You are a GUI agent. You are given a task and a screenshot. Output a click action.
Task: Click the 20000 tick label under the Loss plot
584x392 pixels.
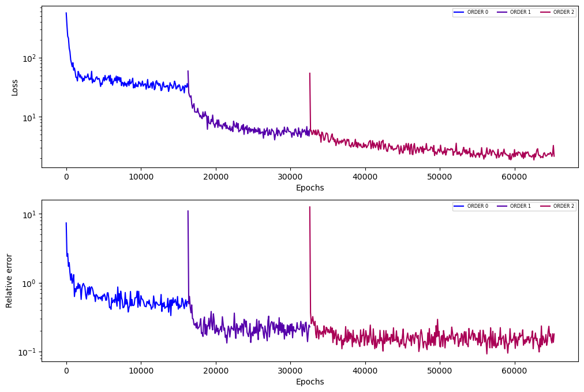click(216, 177)
